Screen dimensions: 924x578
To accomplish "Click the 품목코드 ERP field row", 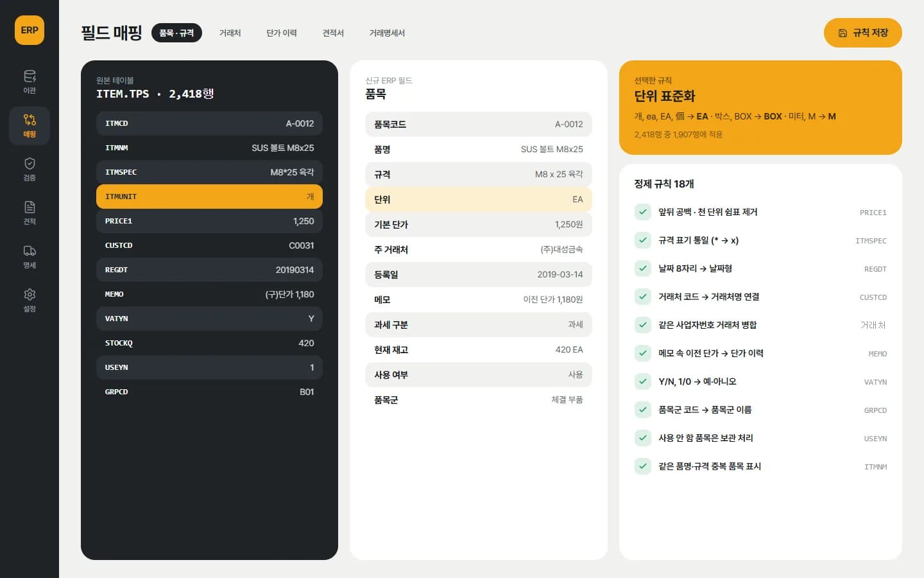I will 479,124.
